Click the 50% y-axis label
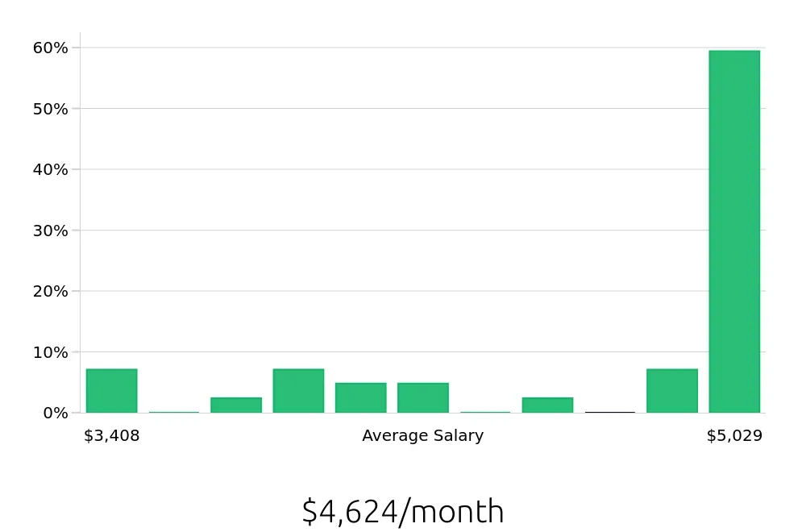This screenshot has width=806, height=532. point(50,109)
